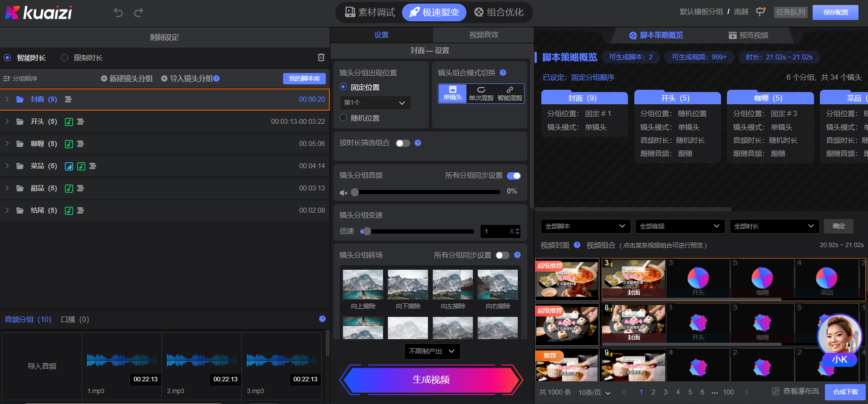Expand the 封面 (9) group

click(x=7, y=99)
